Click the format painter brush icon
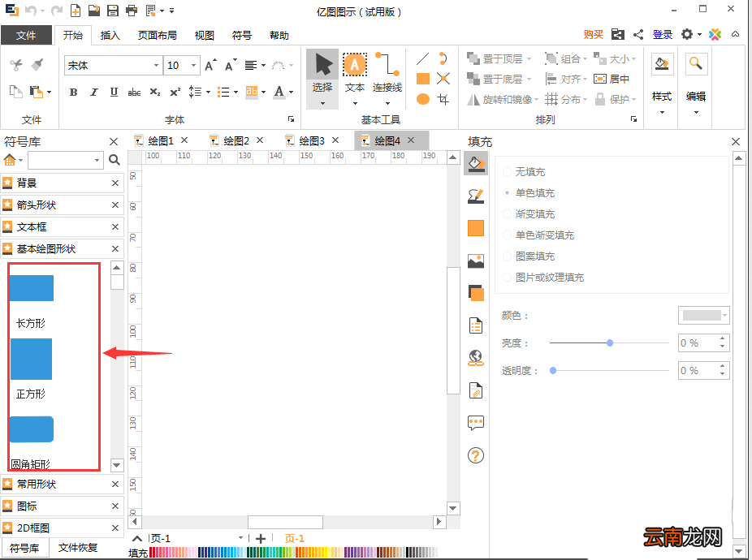Image resolution: width=752 pixels, height=560 pixels. tap(37, 65)
